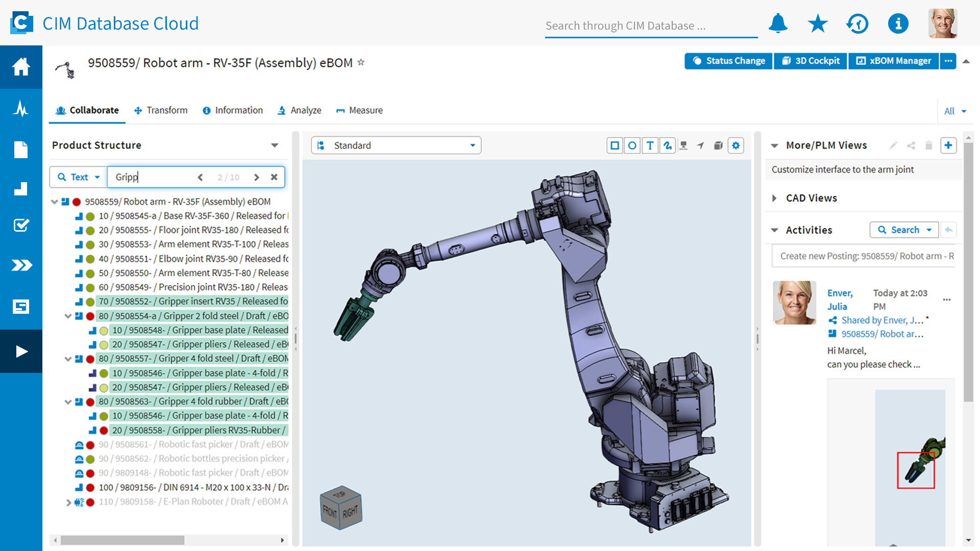
Task: Open history clock icon in top bar
Action: click(857, 23)
